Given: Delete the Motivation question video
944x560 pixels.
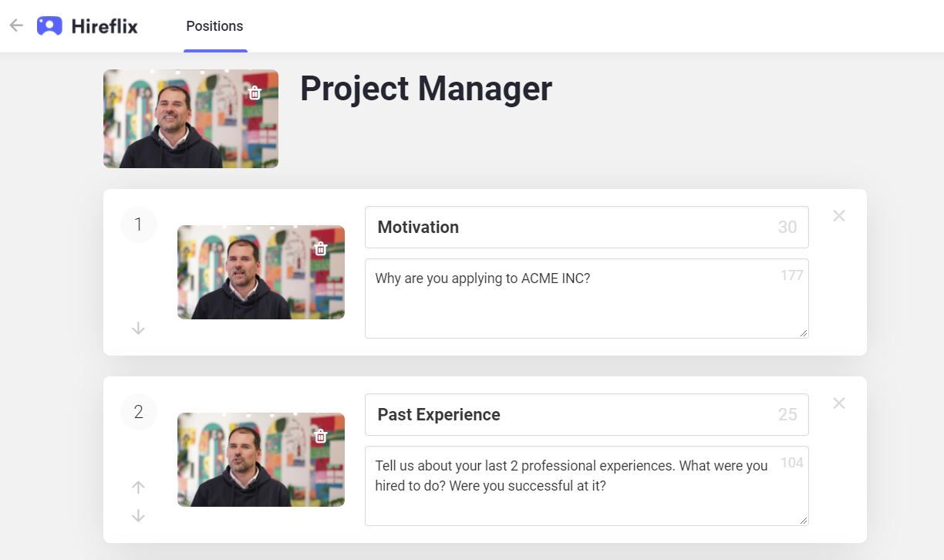Looking at the screenshot, I should (321, 248).
